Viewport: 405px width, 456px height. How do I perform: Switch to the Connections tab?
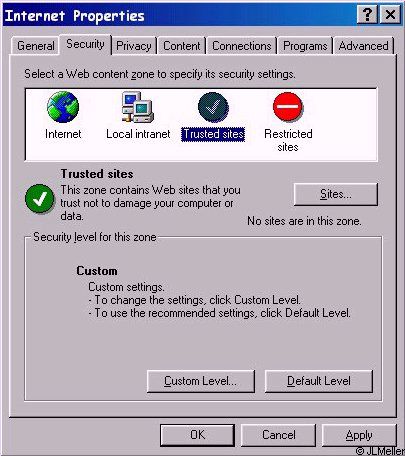[242, 46]
